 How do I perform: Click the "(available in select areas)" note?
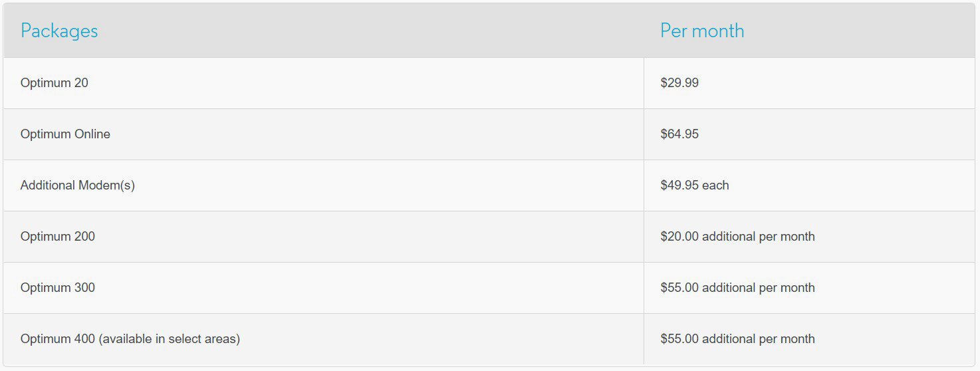[170, 339]
